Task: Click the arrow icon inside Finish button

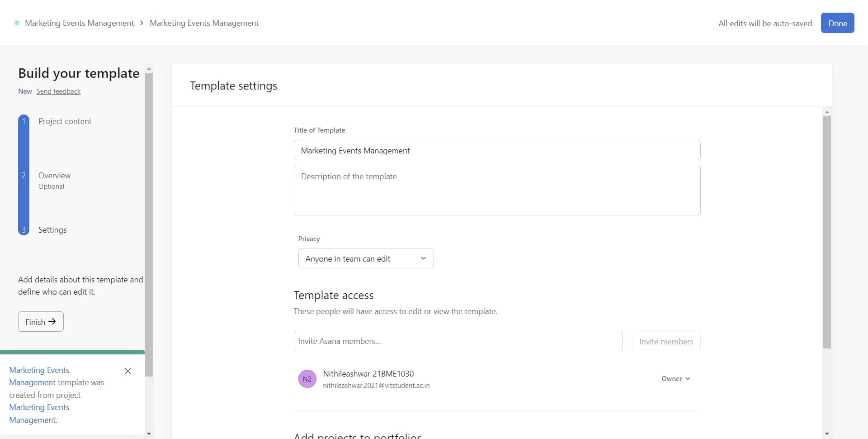Action: click(52, 321)
